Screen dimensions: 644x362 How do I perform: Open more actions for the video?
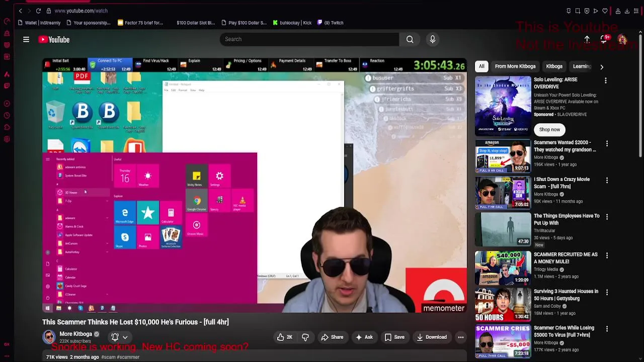click(460, 337)
